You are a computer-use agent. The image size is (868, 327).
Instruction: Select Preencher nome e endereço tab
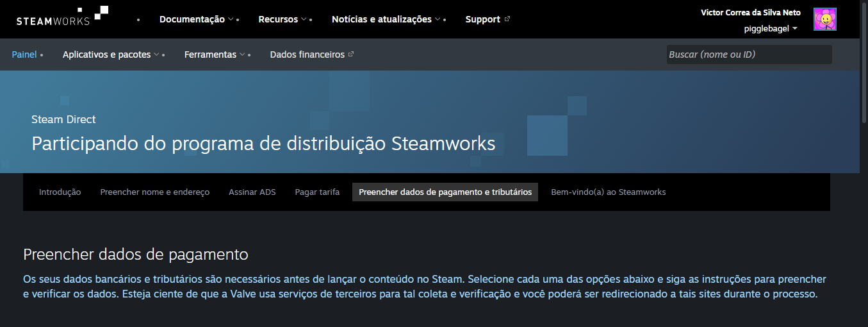pos(155,192)
